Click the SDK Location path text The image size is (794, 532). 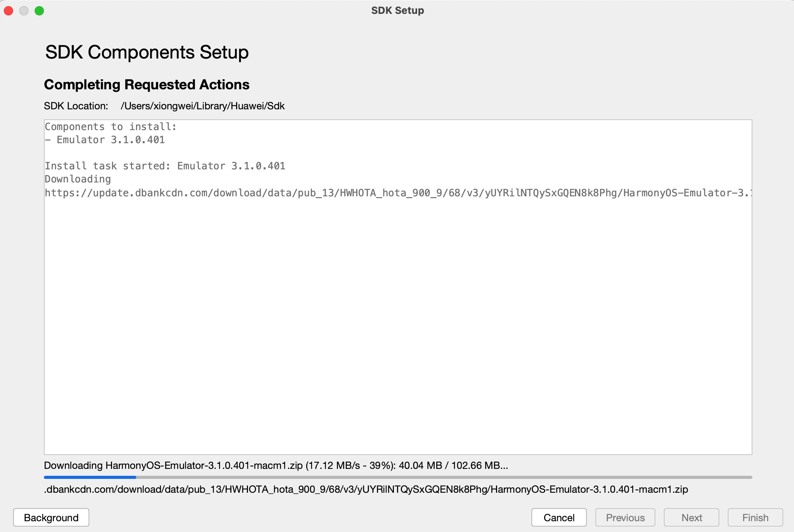pyautogui.click(x=203, y=106)
